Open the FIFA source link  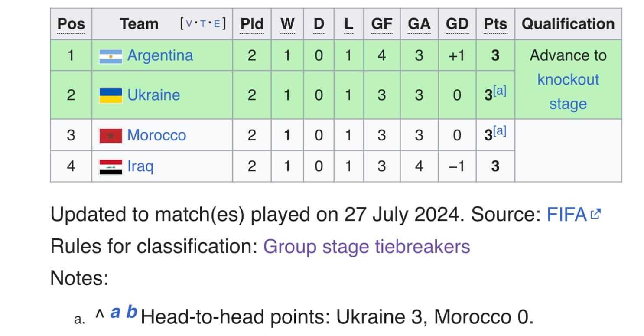pos(566,214)
